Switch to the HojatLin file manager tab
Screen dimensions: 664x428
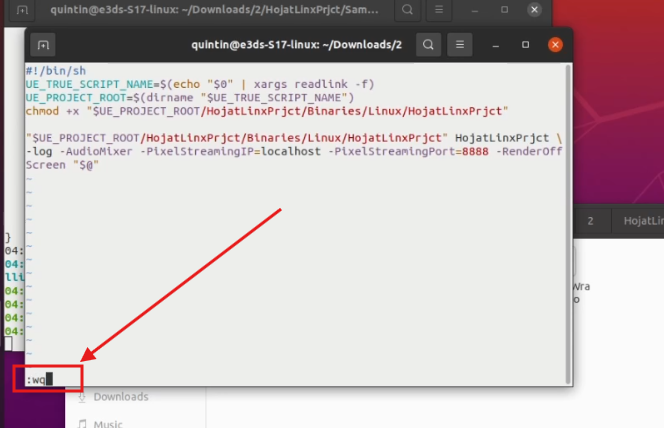click(642, 220)
